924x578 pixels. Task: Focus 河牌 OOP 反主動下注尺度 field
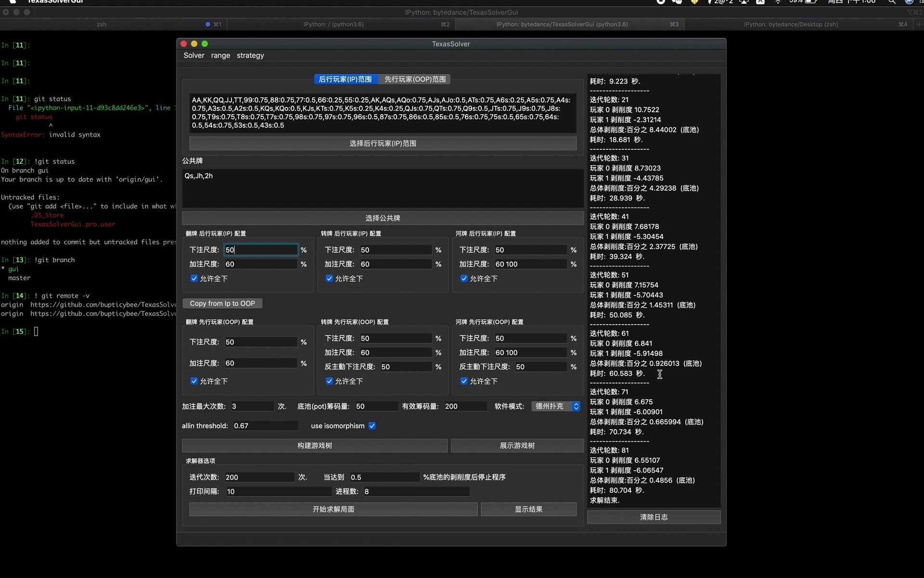pyautogui.click(x=541, y=367)
